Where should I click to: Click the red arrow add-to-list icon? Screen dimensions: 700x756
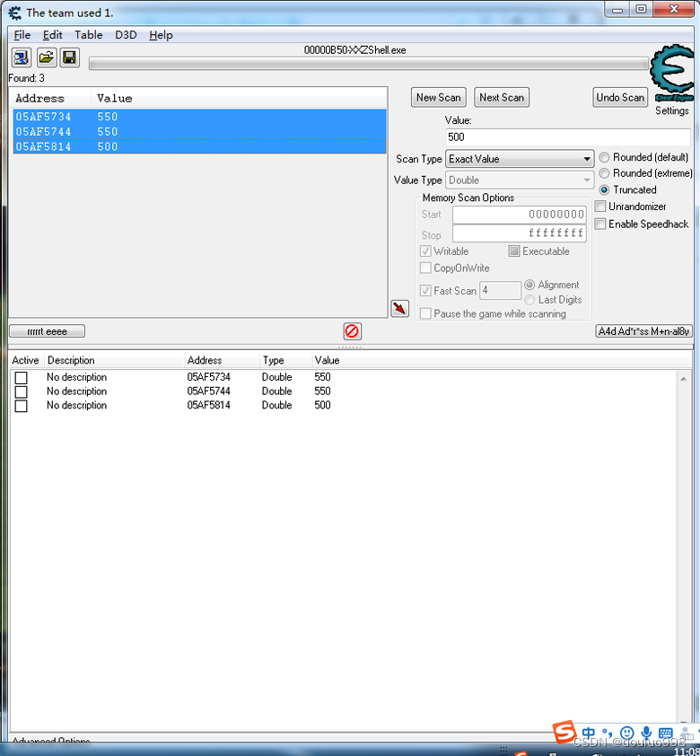(x=400, y=309)
